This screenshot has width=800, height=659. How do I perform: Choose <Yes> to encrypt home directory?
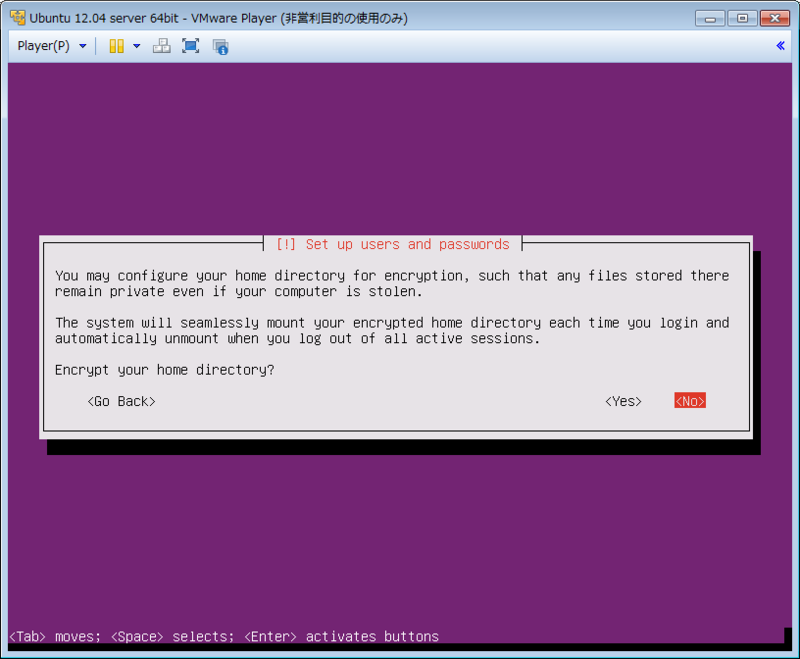pos(623,401)
